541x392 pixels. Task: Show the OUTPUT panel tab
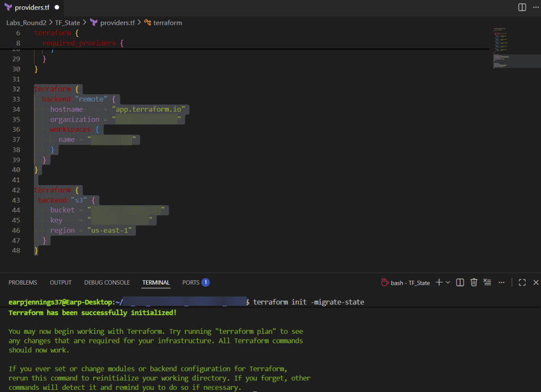tap(60, 282)
